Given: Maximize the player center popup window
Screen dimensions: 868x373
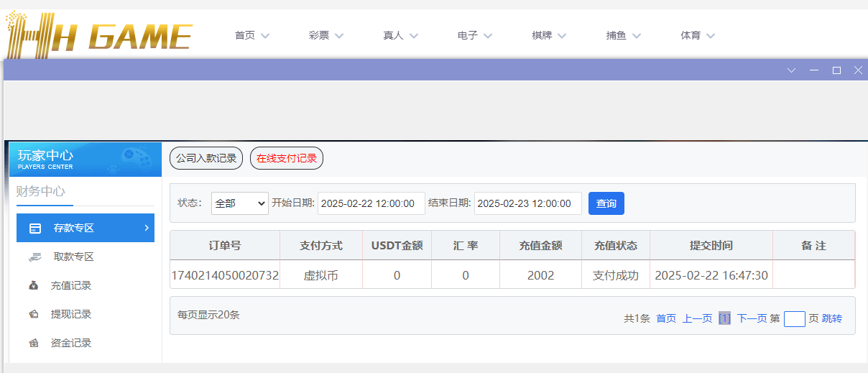Looking at the screenshot, I should (x=836, y=70).
